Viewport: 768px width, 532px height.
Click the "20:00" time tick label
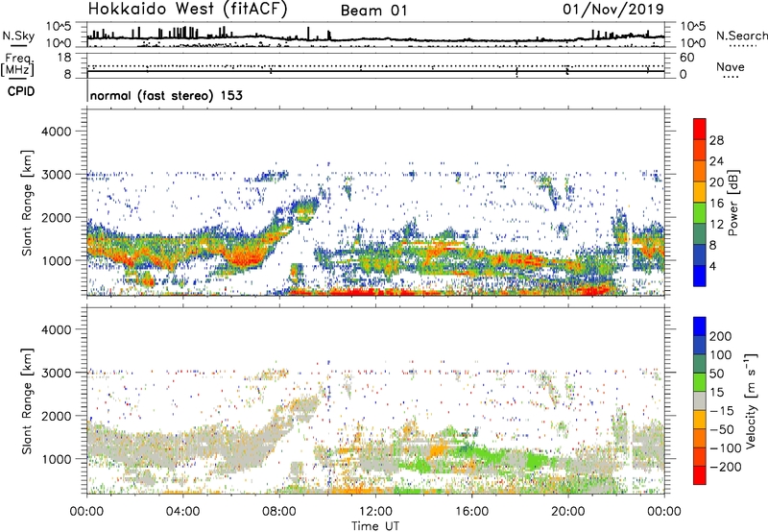pos(567,512)
